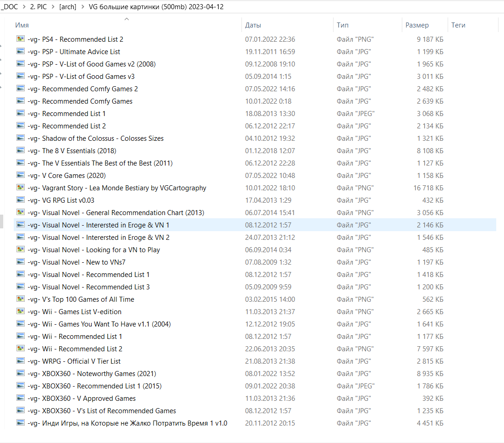504x443 pixels.
Task: Click icon of Visual Novel New to VNs7
Action: (x=21, y=262)
